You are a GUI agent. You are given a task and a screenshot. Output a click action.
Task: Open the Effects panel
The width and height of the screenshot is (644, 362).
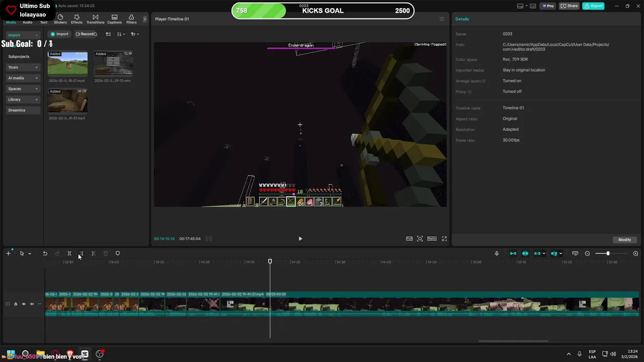tap(77, 19)
